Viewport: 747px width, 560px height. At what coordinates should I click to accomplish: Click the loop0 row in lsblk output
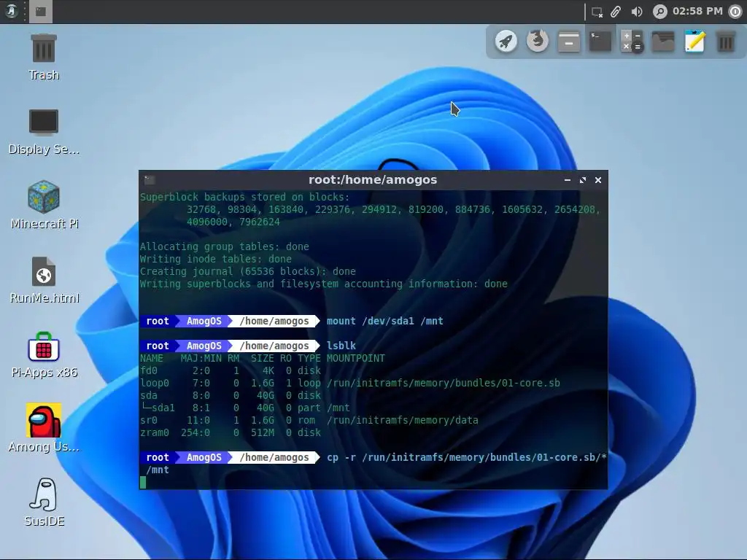point(349,384)
